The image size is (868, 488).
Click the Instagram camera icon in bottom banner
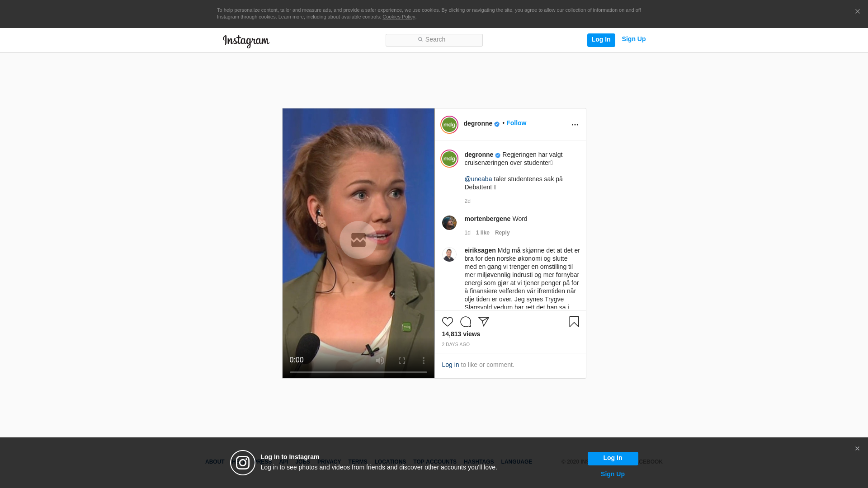tap(243, 463)
